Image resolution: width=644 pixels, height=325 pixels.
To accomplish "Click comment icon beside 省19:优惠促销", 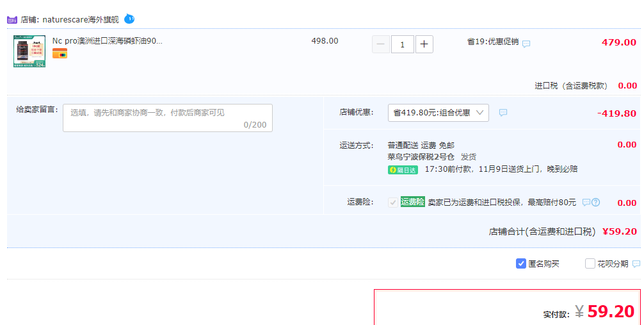I will click(526, 44).
